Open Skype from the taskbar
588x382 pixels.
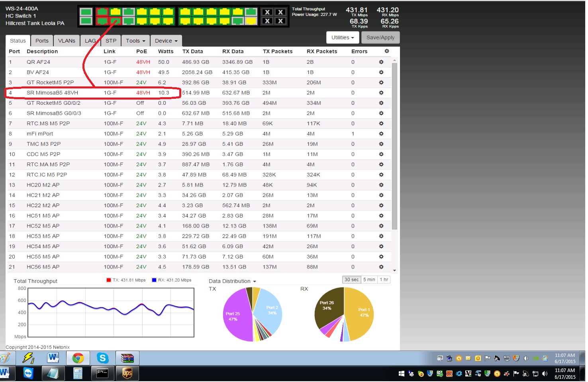coord(103,358)
